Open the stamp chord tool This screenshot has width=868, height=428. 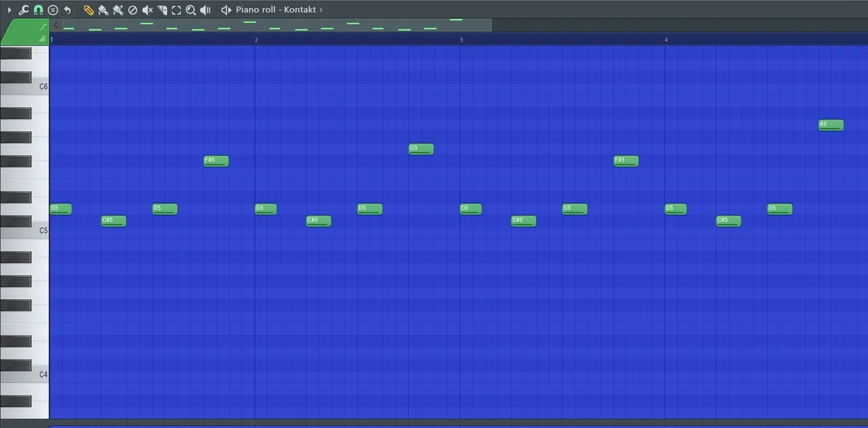coord(53,10)
